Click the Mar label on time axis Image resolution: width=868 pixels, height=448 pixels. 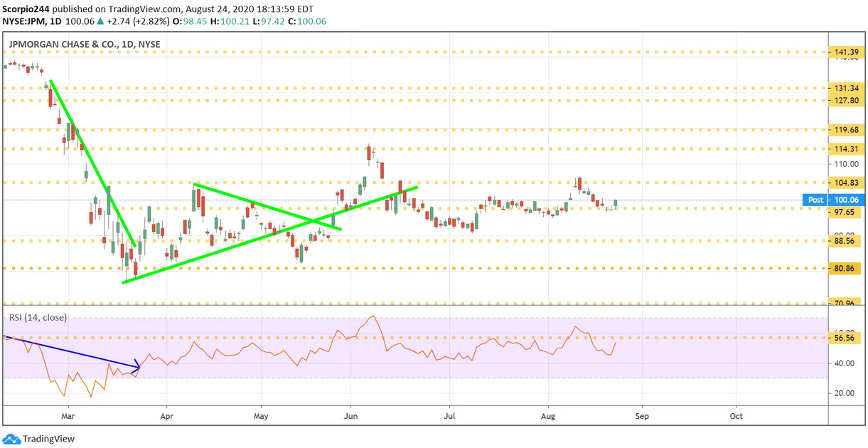(68, 415)
